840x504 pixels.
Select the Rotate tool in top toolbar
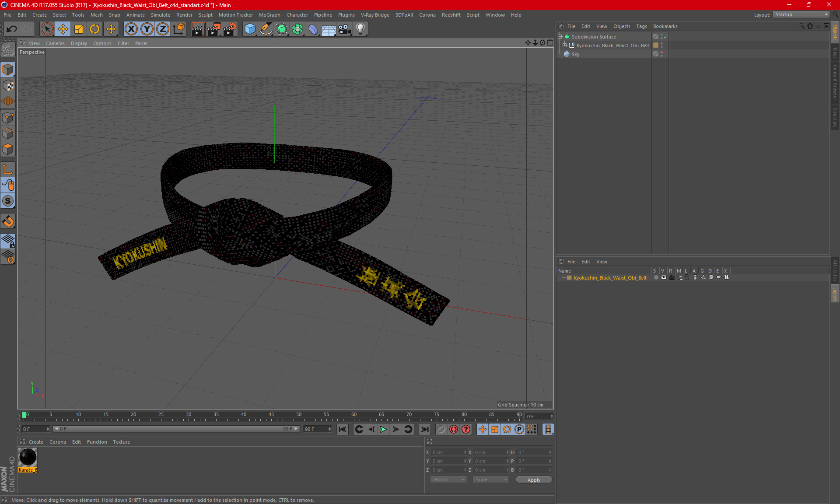[94, 29]
